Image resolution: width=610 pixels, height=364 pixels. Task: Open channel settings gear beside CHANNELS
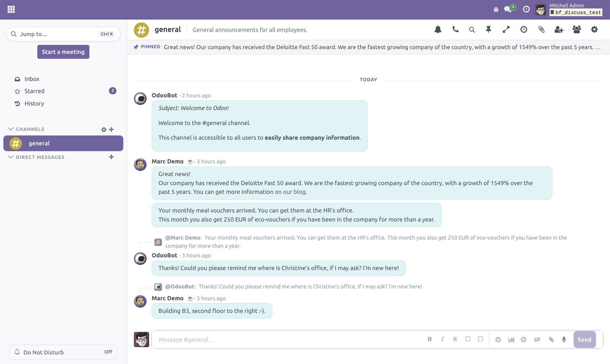pos(104,129)
